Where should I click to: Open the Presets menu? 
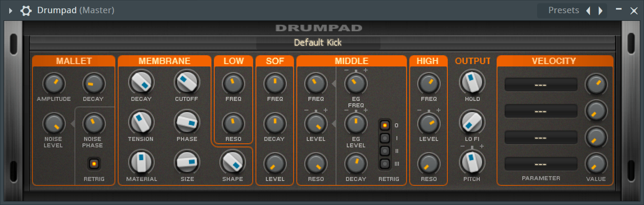pyautogui.click(x=563, y=10)
